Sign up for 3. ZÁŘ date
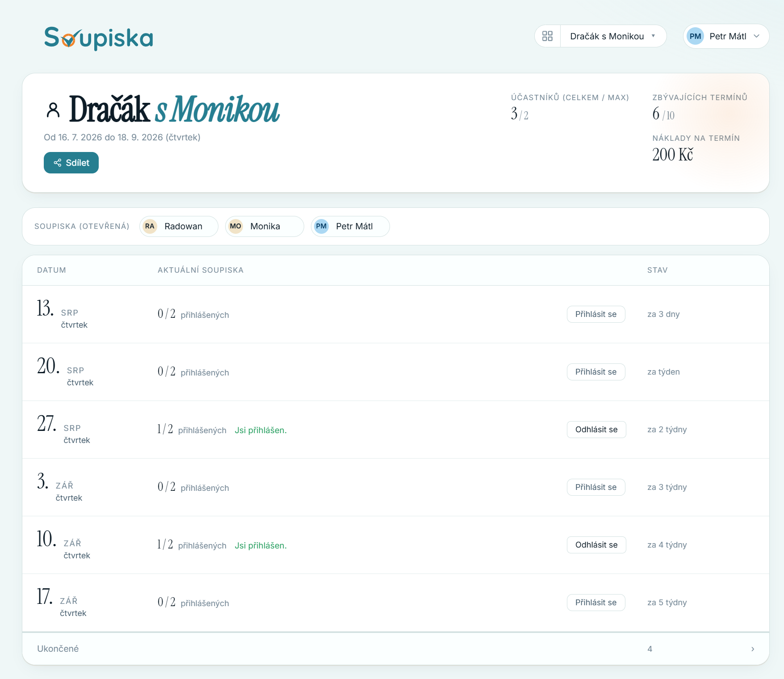The width and height of the screenshot is (784, 679). point(596,487)
